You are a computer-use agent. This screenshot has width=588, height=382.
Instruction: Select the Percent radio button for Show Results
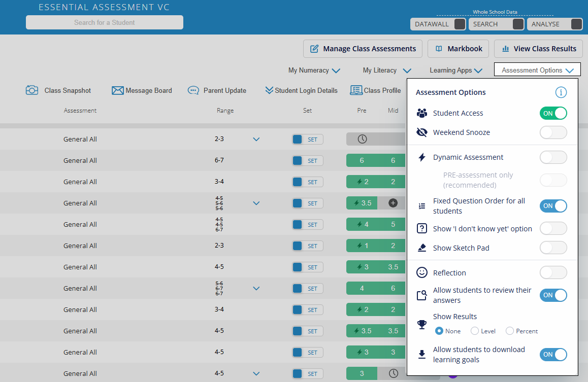[510, 331]
